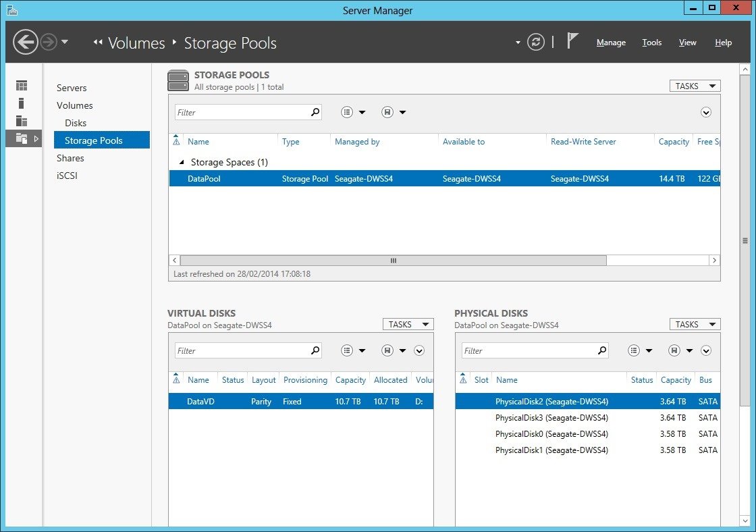Open the All Servers sidebar icon

[x=22, y=121]
